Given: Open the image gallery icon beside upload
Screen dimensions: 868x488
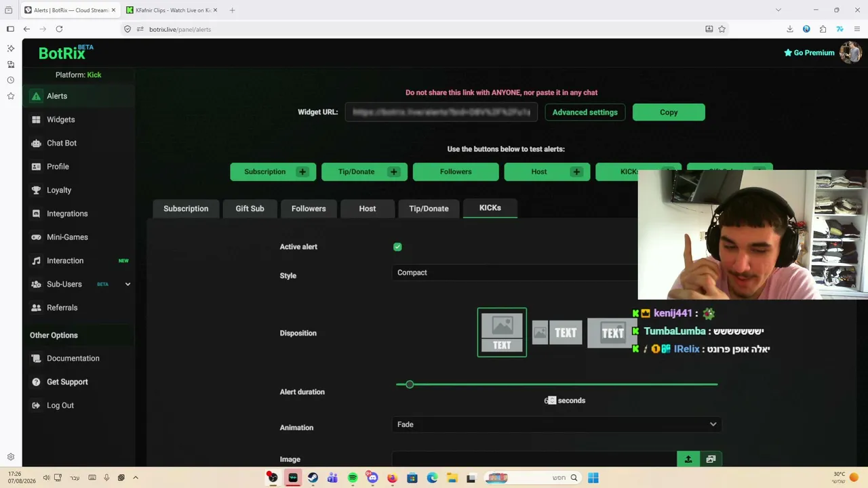Looking at the screenshot, I should 711,460.
